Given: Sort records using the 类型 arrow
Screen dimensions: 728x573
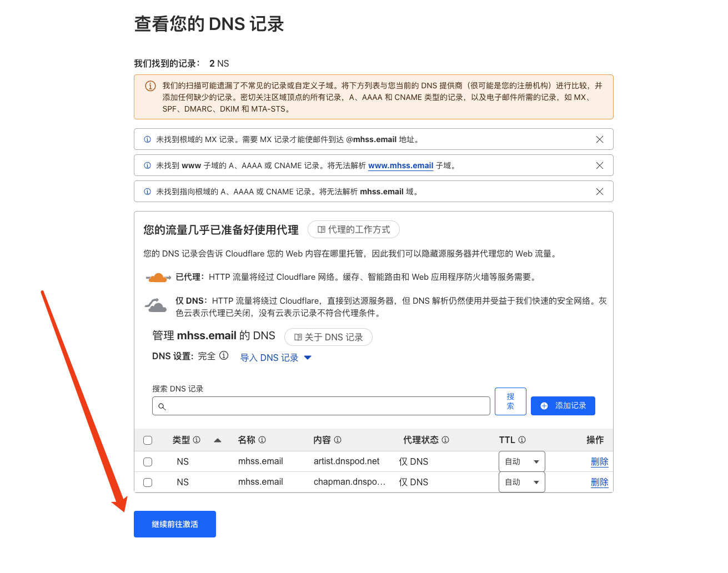Looking at the screenshot, I should (218, 440).
